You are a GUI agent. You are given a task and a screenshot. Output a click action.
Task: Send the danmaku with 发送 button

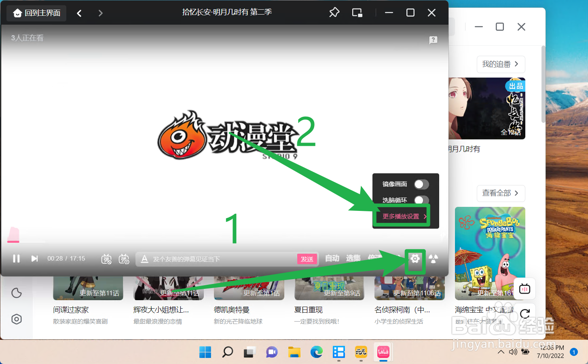coord(307,259)
